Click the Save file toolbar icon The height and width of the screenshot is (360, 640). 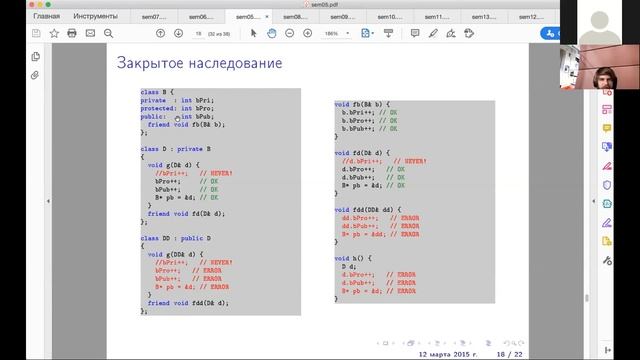coord(36,33)
